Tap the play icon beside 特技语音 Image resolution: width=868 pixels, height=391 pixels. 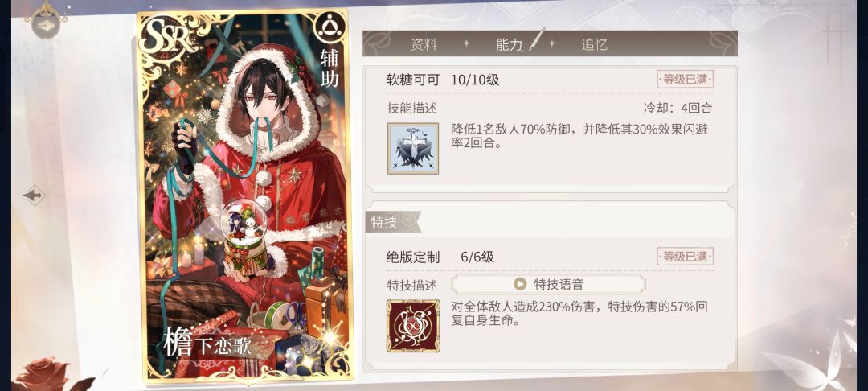[x=519, y=284]
